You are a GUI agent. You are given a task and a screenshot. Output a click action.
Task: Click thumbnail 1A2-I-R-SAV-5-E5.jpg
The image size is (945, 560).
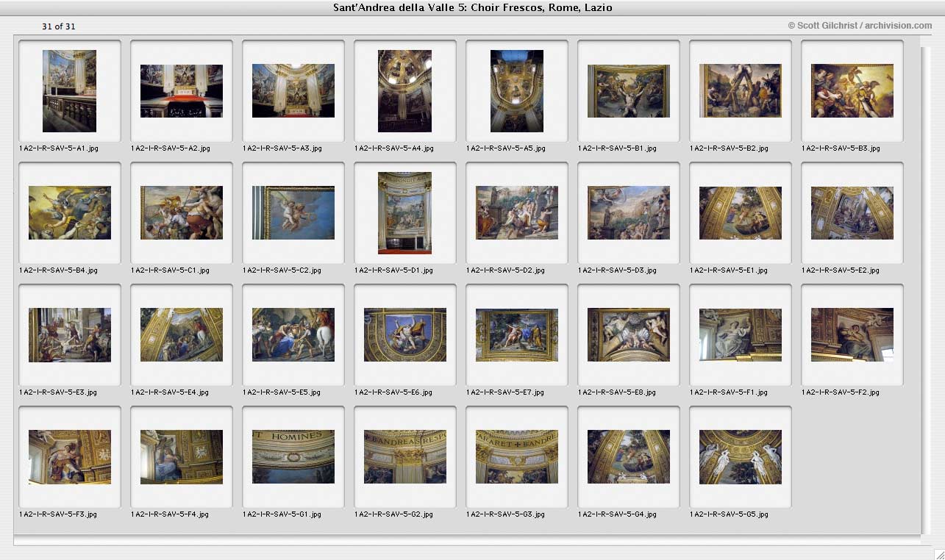tap(293, 335)
